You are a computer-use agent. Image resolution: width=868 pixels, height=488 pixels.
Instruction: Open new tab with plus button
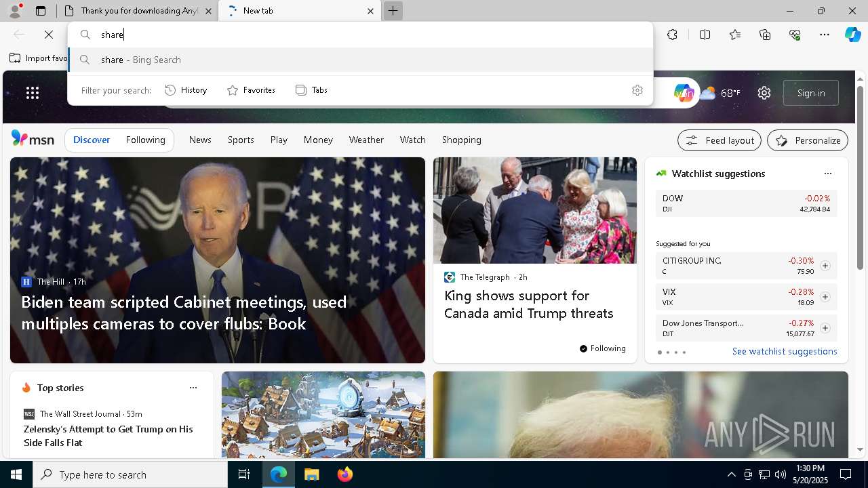tap(393, 11)
